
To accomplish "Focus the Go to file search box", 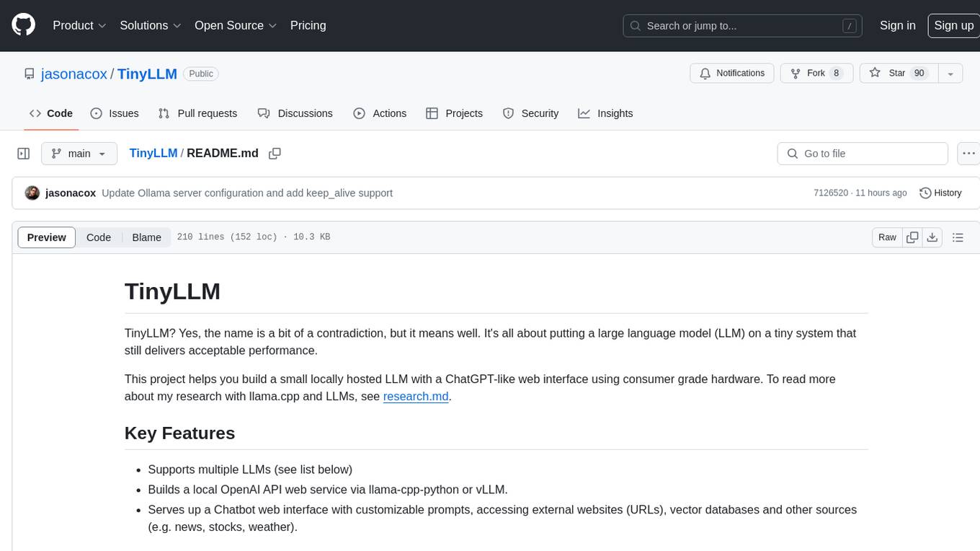I will [x=863, y=154].
